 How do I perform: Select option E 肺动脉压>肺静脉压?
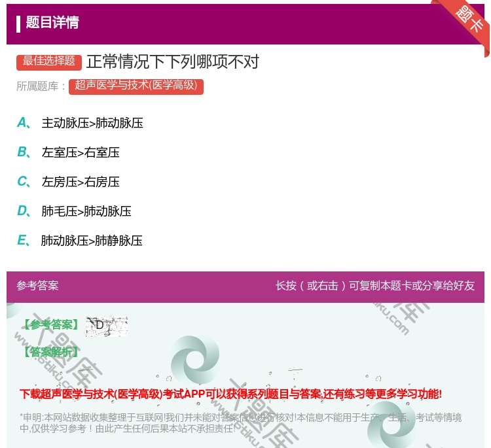coord(80,241)
